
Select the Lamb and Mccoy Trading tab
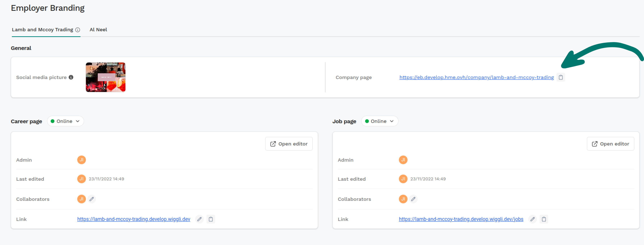(43, 30)
